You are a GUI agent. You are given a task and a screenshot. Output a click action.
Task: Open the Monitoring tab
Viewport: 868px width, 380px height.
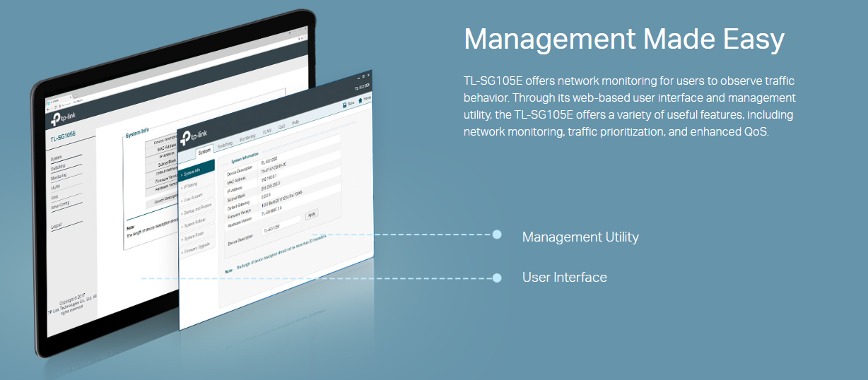click(x=247, y=137)
